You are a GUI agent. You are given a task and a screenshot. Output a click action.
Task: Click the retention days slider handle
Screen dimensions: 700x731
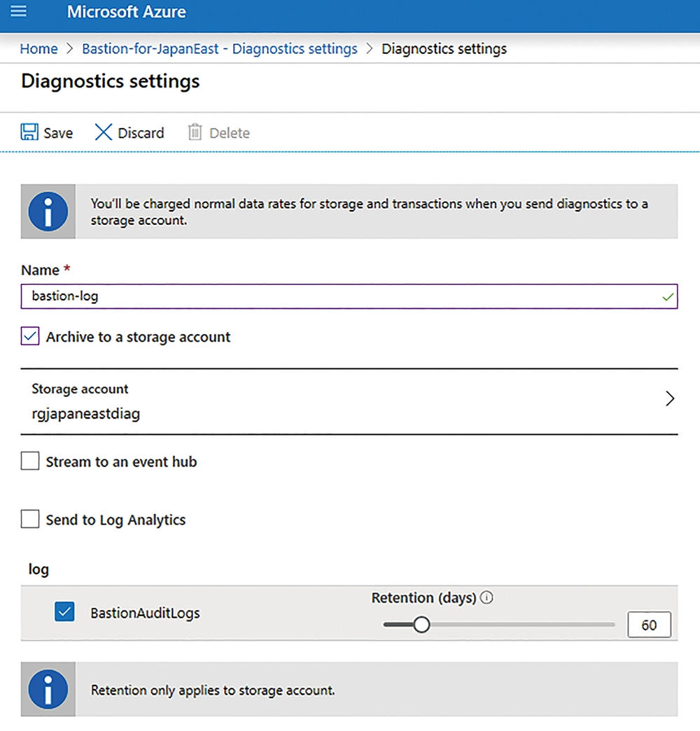421,625
